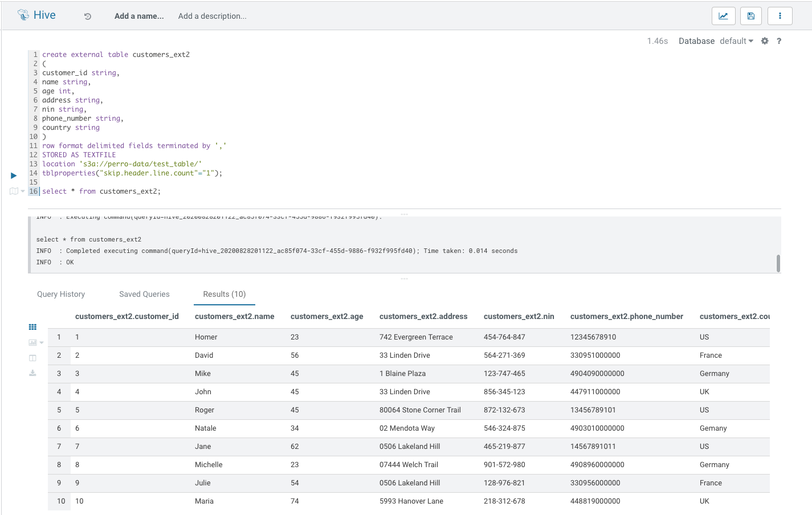
Task: Select the Results (10) tab
Action: point(224,294)
